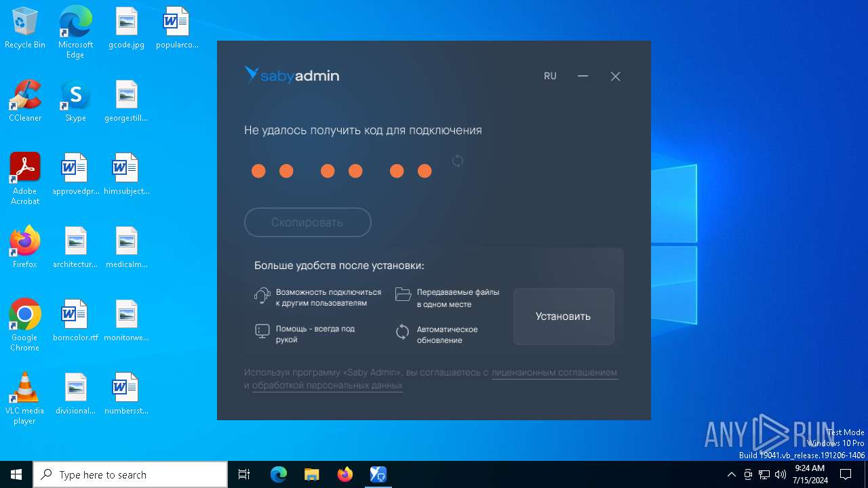This screenshot has width=868, height=488.
Task: Open the RU language selector
Action: coord(550,76)
